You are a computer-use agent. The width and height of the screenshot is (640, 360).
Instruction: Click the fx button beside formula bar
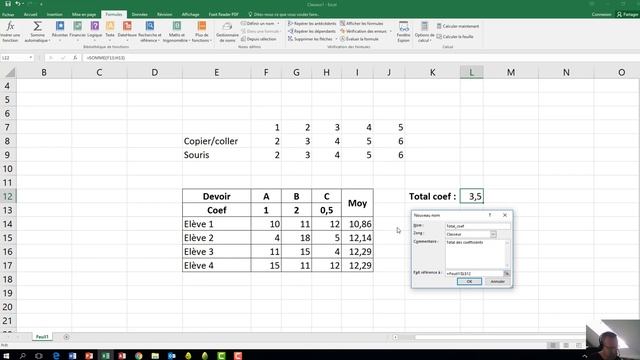[x=75, y=58]
